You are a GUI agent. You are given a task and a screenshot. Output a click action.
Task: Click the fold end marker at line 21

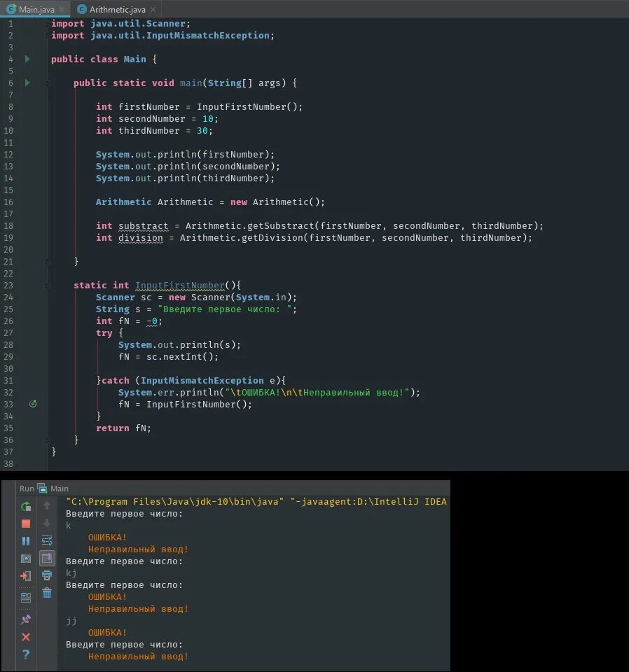coord(48,261)
